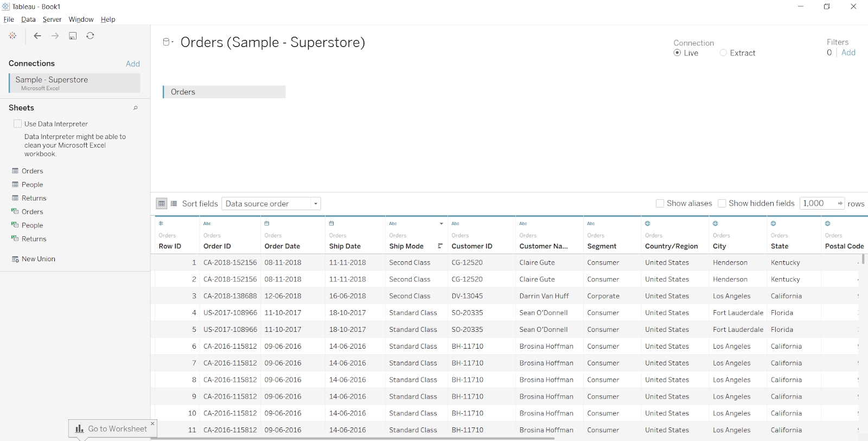Image resolution: width=868 pixels, height=441 pixels.
Task: Add a data source filter
Action: pos(848,53)
